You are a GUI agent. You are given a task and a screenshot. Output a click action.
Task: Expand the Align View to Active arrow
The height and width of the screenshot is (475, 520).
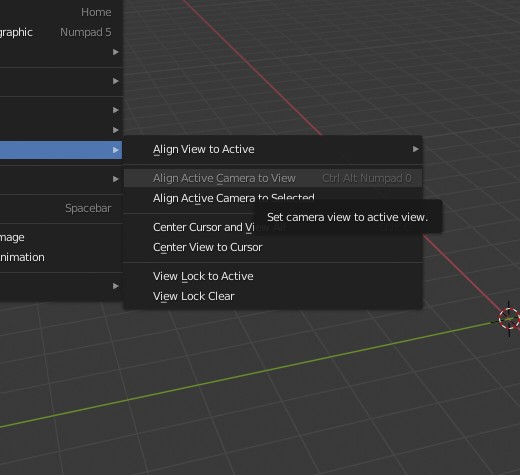click(x=415, y=149)
